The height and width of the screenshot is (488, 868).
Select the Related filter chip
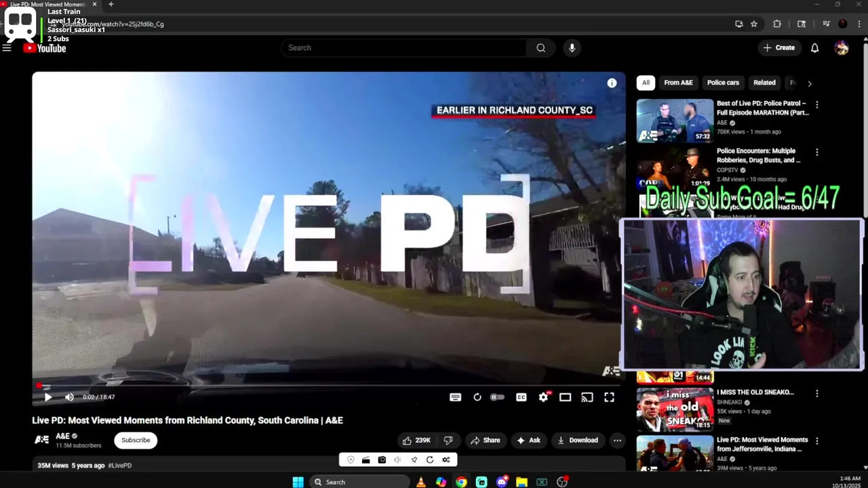[x=764, y=83]
